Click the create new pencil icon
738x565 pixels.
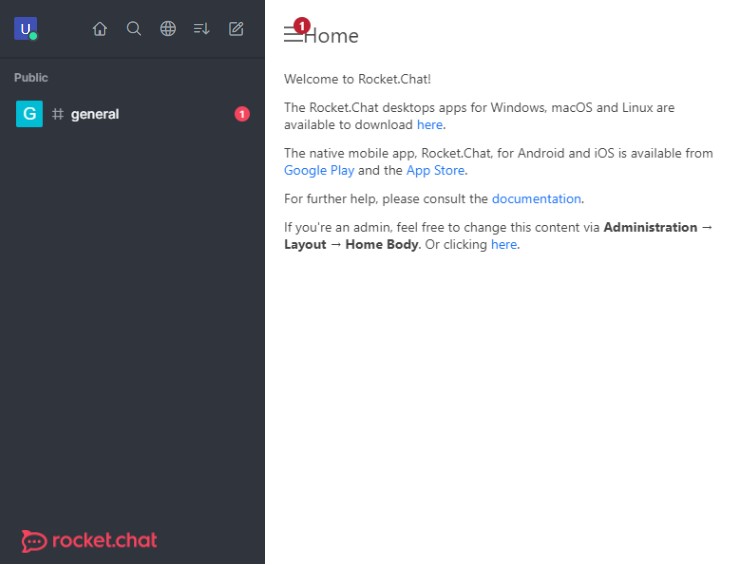click(x=236, y=29)
